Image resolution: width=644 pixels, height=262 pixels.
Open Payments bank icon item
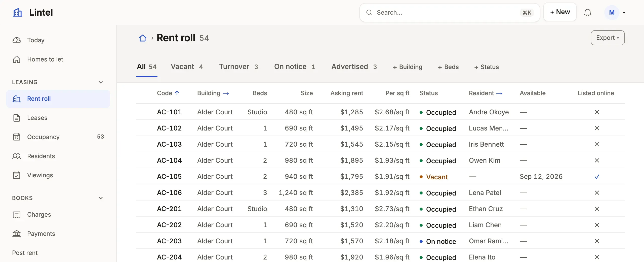[58, 234]
